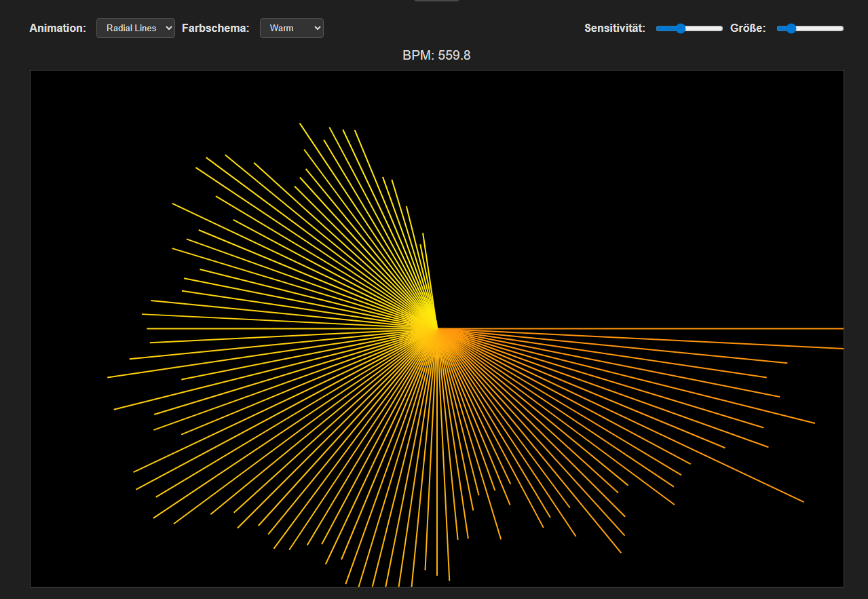Screen dimensions: 868x599
Task: Click the button partially visible at top
Action: [436, 1]
